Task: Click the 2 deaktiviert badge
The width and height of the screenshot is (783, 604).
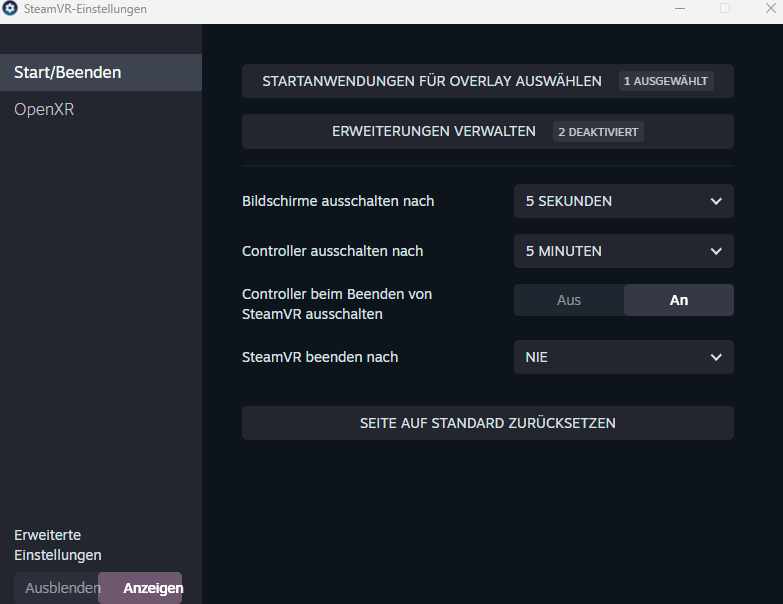Action: [x=598, y=132]
